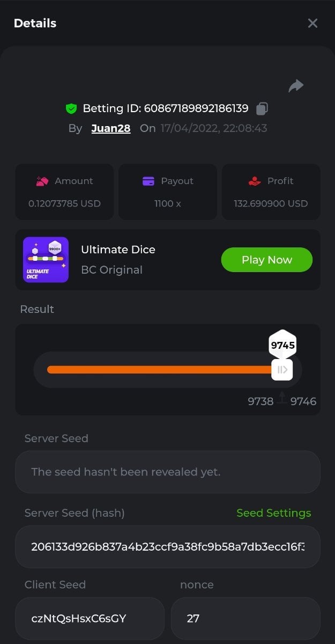Image resolution: width=335 pixels, height=644 pixels.
Task: Click the green verified shield icon
Action: pyautogui.click(x=71, y=109)
